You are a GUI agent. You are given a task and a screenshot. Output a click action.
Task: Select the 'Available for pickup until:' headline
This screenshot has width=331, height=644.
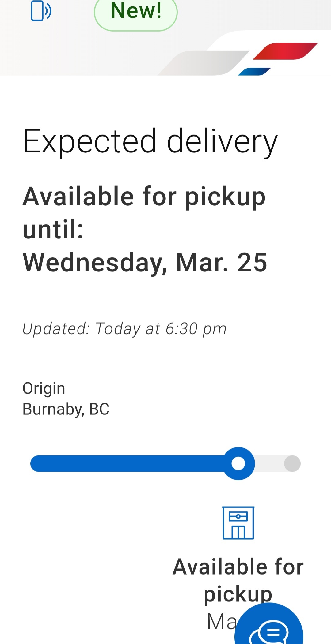pos(144,212)
